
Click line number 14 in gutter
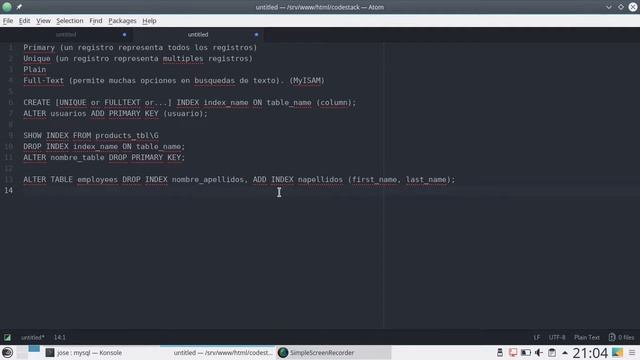[x=9, y=191]
